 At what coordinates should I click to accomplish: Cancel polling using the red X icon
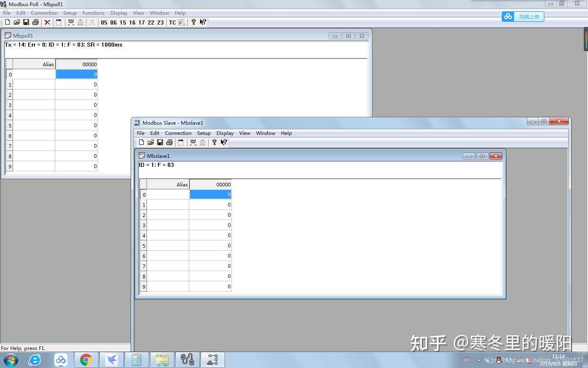(x=47, y=22)
